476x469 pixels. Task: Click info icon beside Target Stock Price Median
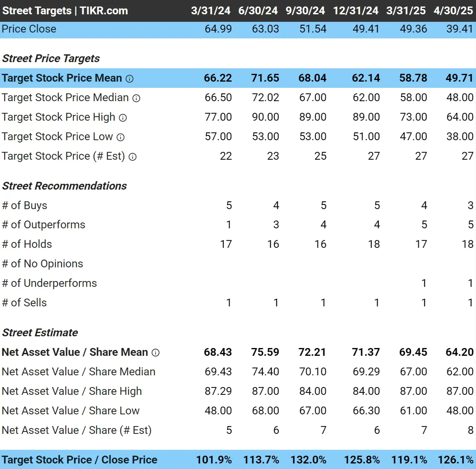136,98
